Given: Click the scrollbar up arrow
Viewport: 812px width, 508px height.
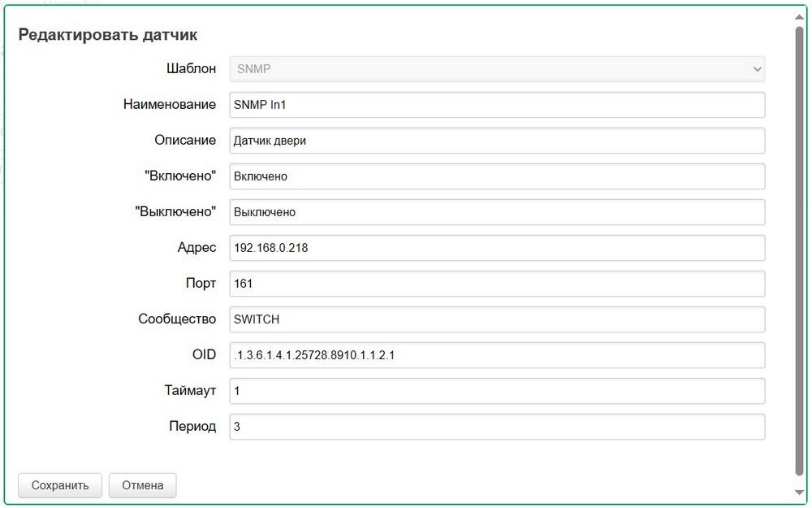Looking at the screenshot, I should (x=799, y=14).
